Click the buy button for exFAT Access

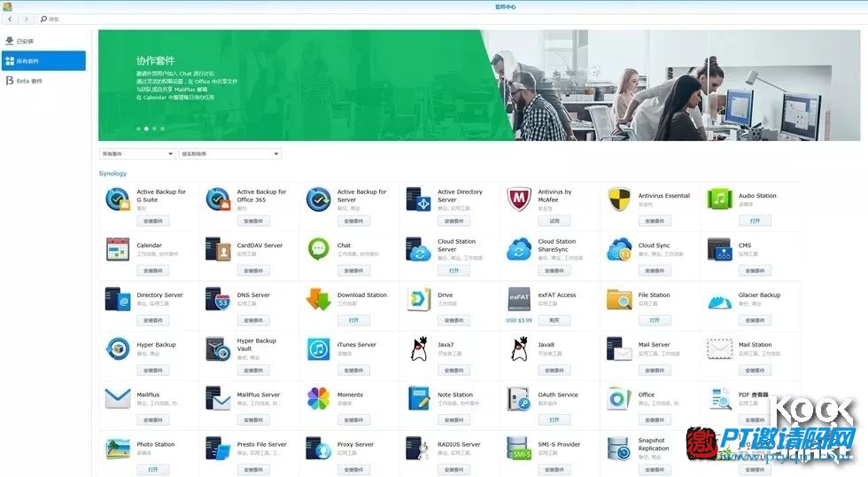pos(554,321)
